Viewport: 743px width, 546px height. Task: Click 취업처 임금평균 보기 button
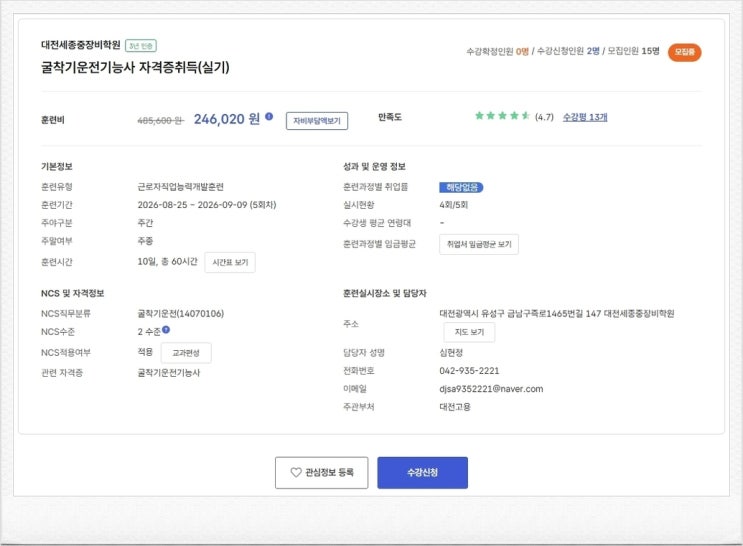[x=479, y=244]
